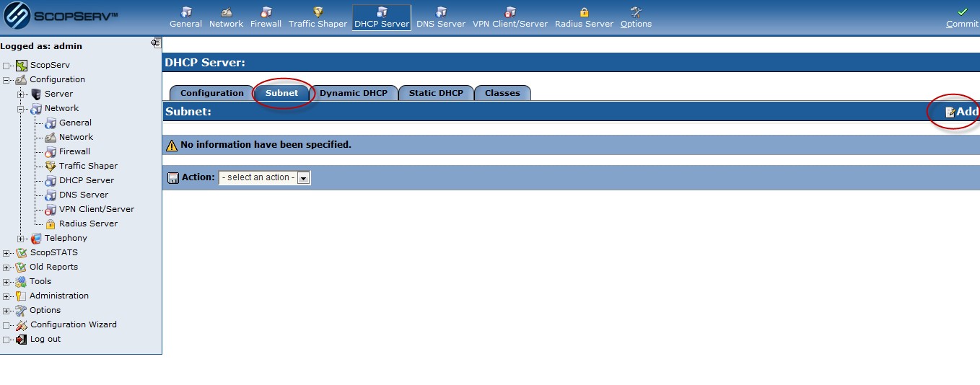Open Network icon in top toolbar
Screen dimensions: 980x385
tap(226, 12)
